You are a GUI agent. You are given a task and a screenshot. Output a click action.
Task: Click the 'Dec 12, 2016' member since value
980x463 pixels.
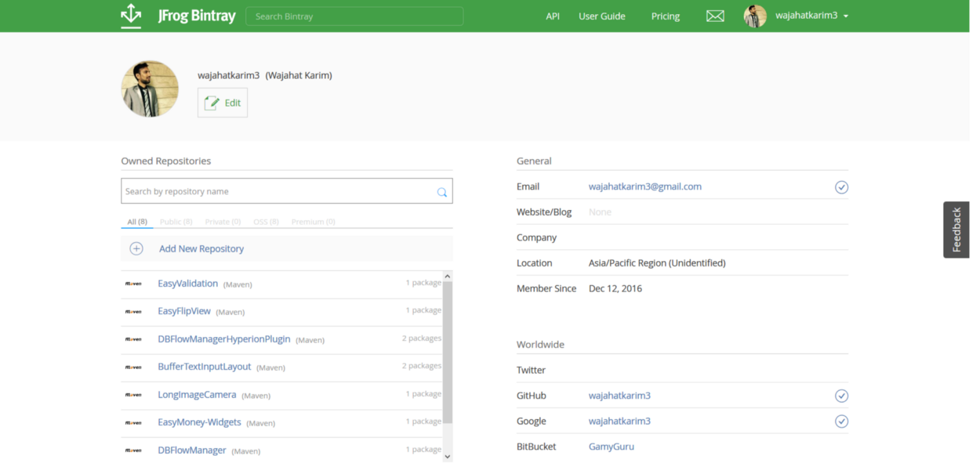click(615, 288)
